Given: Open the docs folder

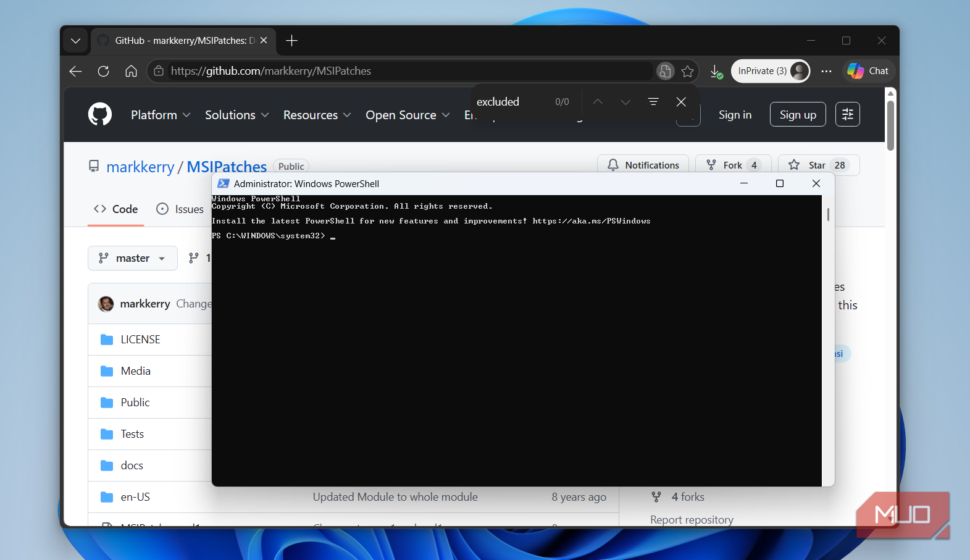Looking at the screenshot, I should pyautogui.click(x=132, y=466).
